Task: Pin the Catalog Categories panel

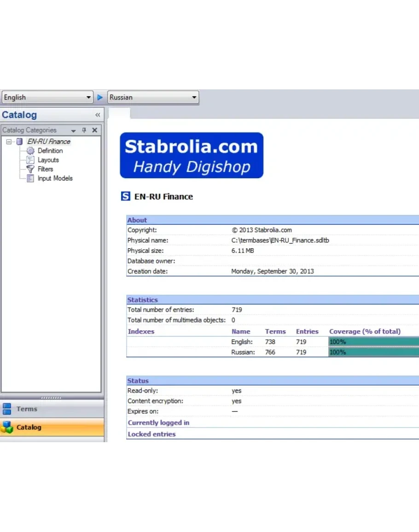Action: click(84, 130)
